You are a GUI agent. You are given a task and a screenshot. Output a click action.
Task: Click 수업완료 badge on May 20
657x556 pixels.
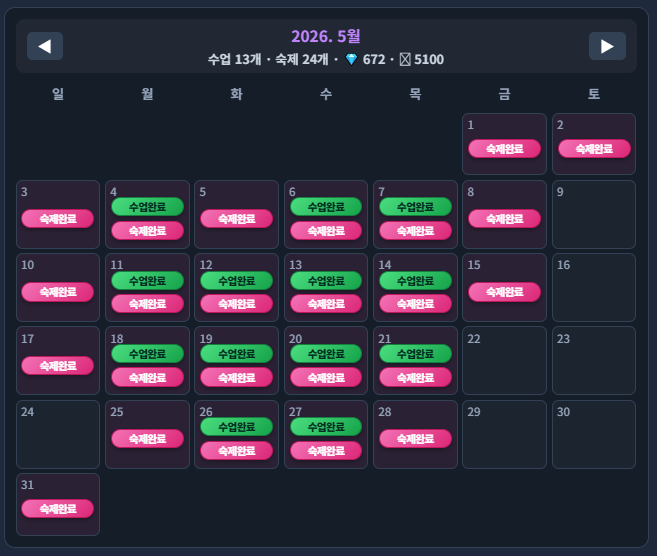(326, 354)
